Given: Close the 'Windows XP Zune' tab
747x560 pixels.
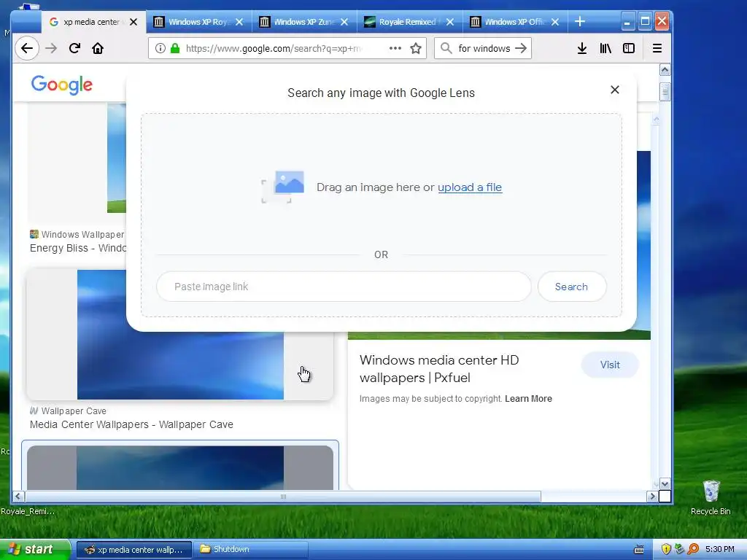Looking at the screenshot, I should 344,22.
